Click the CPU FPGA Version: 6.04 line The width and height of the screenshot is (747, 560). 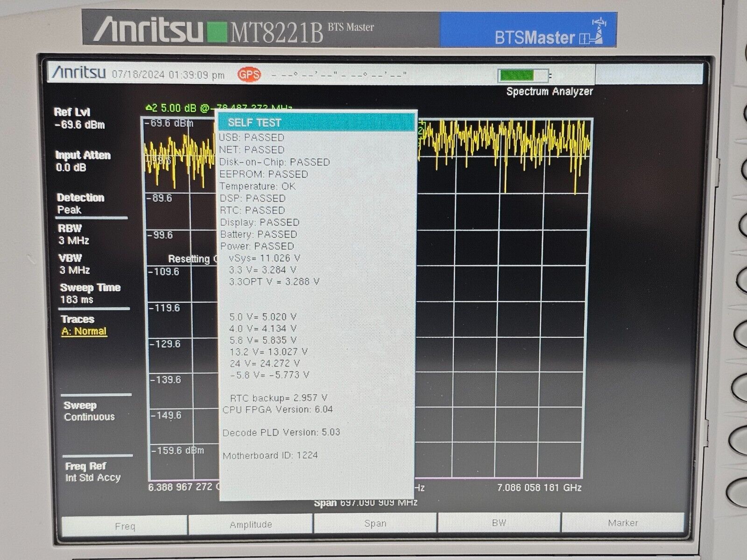278,410
